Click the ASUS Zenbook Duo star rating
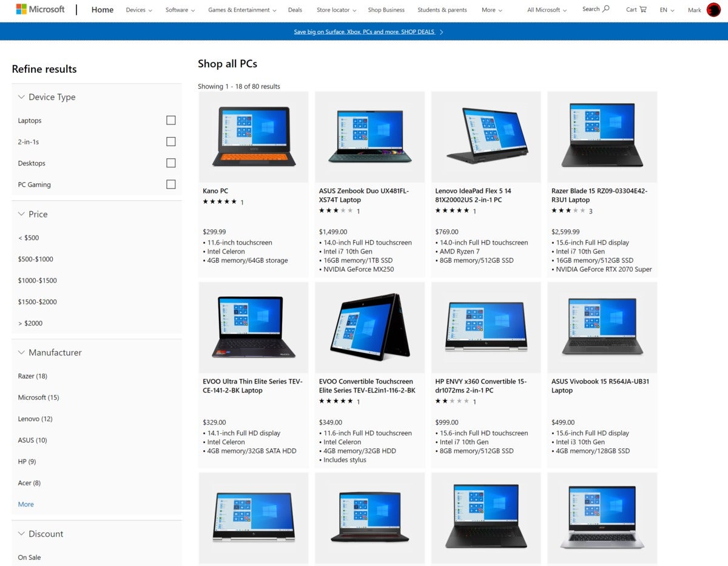The width and height of the screenshot is (728, 566). click(x=336, y=211)
